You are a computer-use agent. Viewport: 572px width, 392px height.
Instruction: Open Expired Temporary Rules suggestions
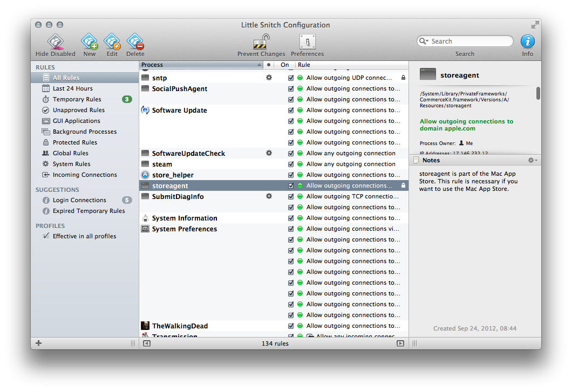[x=85, y=211]
